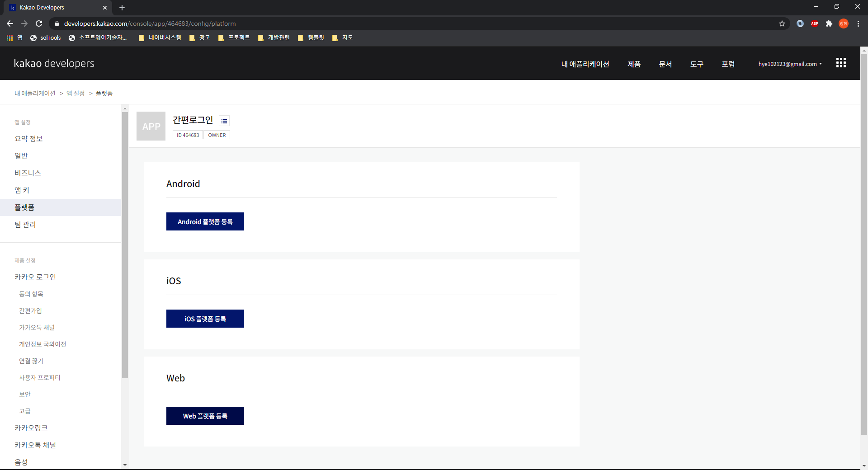The width and height of the screenshot is (868, 470).
Task: Click the OWNER badge
Action: pyautogui.click(x=217, y=135)
